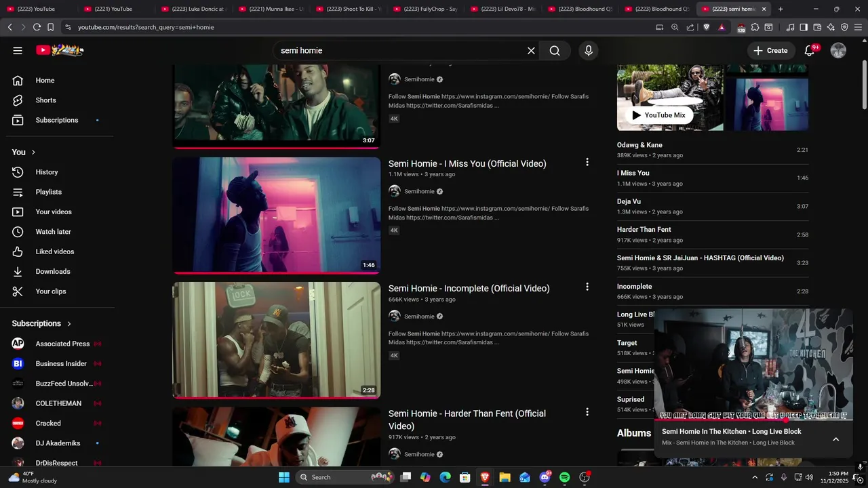Open more options for I Miss You video
Screen dimensions: 868x488
click(x=587, y=162)
